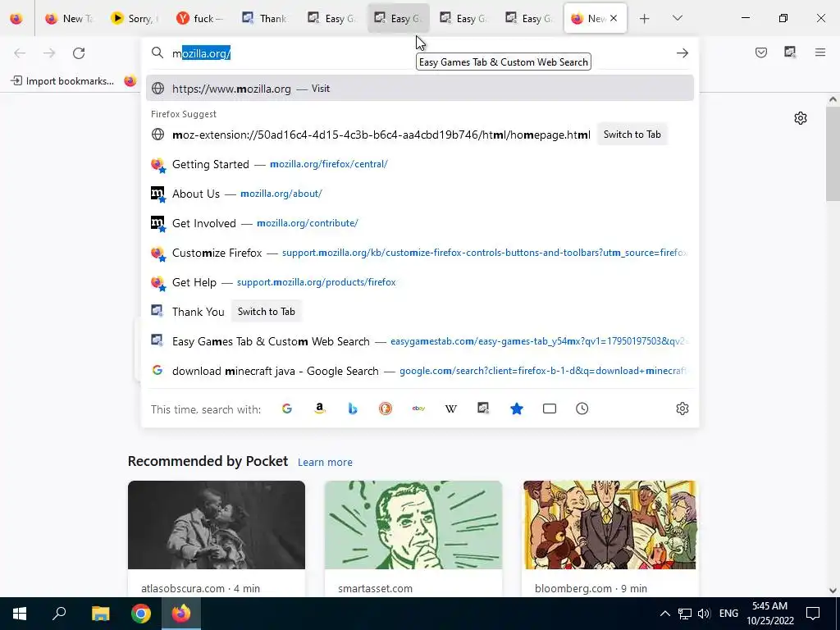Click Switch to Tab for moz-extension homepage
The height and width of the screenshot is (630, 840).
click(x=632, y=135)
